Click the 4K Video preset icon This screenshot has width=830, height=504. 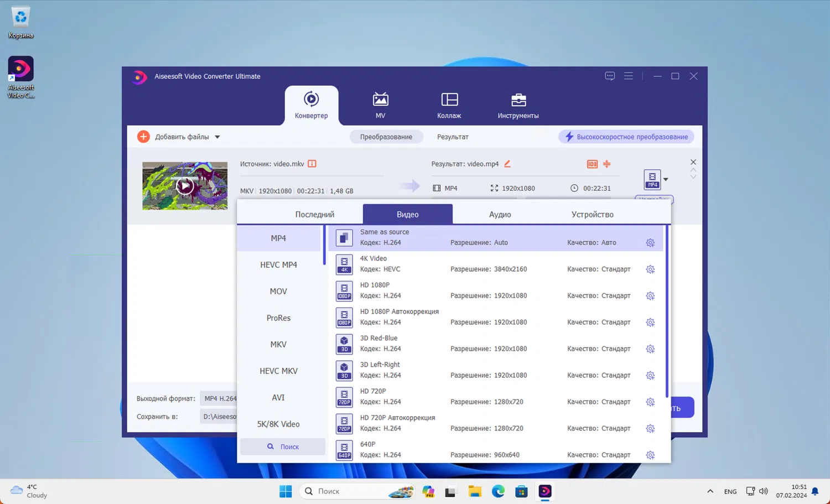(344, 264)
